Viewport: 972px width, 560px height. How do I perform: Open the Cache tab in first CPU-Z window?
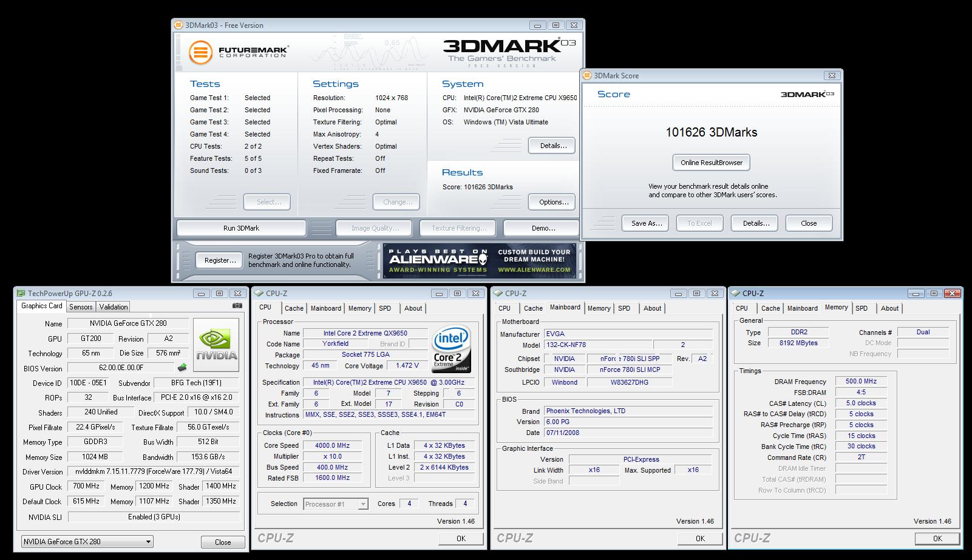click(294, 308)
